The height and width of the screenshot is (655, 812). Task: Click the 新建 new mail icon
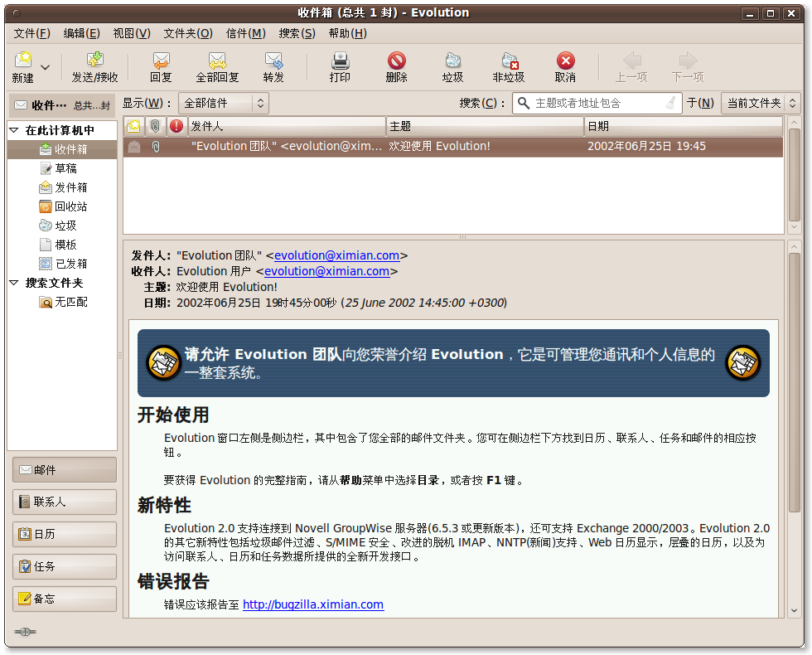tap(23, 60)
